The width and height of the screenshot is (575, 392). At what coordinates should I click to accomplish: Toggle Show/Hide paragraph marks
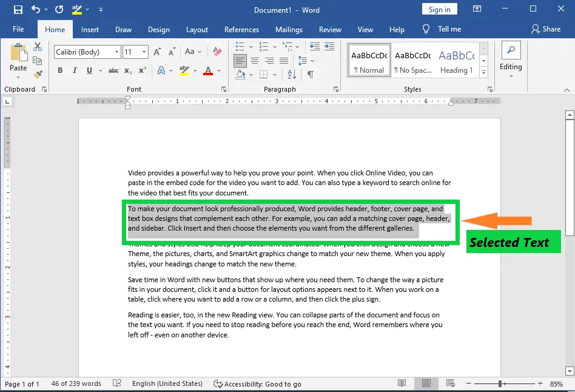(310, 75)
